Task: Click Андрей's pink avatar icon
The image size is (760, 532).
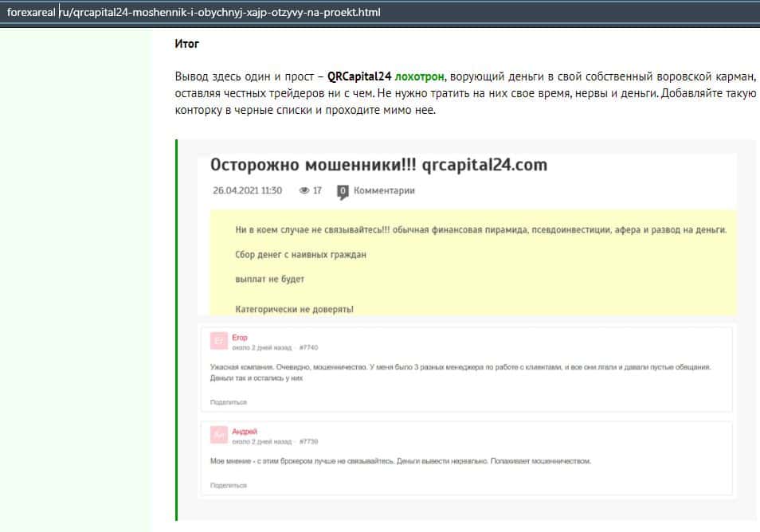Action: pos(218,435)
